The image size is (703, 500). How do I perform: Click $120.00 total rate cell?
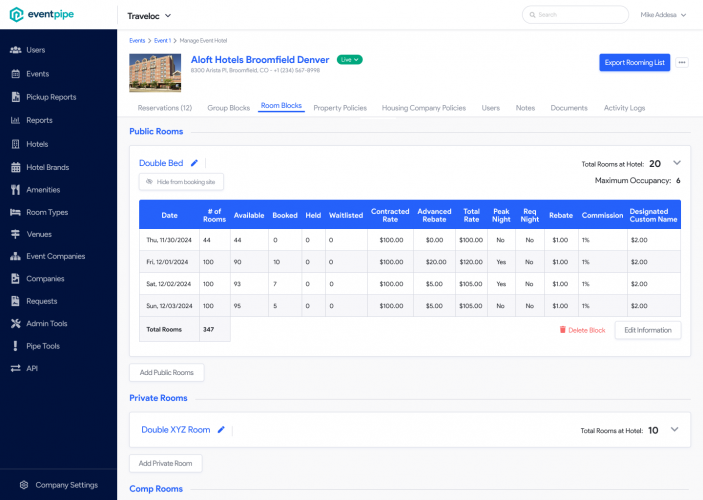coord(471,262)
